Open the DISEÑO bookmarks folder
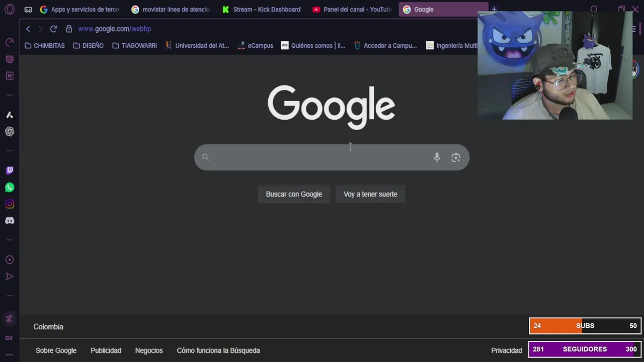This screenshot has height=362, width=644. coord(89,45)
